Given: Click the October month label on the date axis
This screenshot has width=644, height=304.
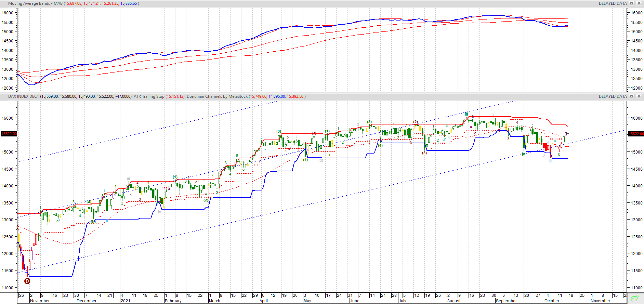Looking at the screenshot, I should click(x=552, y=301).
